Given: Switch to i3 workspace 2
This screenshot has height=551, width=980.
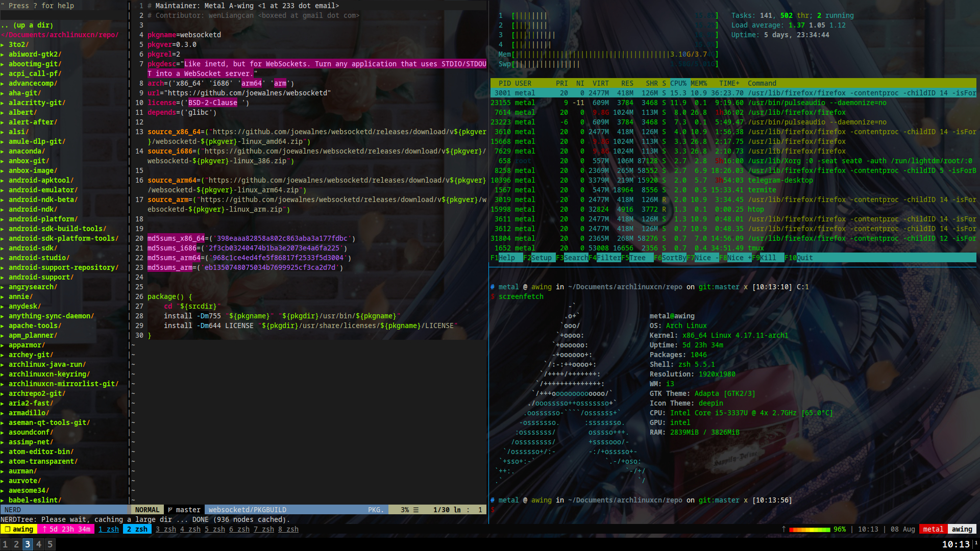Looking at the screenshot, I should [x=16, y=544].
